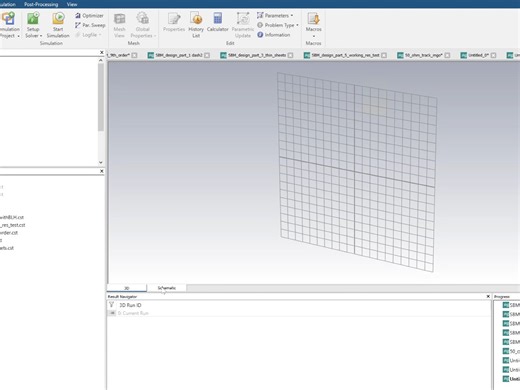The image size is (520, 390).
Task: Close the Untitled_0 tab
Action: tap(493, 55)
